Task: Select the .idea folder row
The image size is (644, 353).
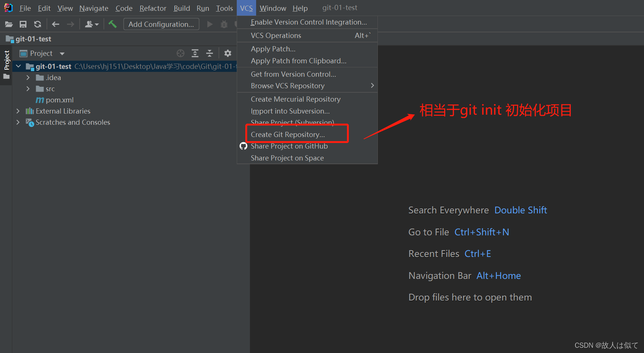Action: click(x=125, y=77)
